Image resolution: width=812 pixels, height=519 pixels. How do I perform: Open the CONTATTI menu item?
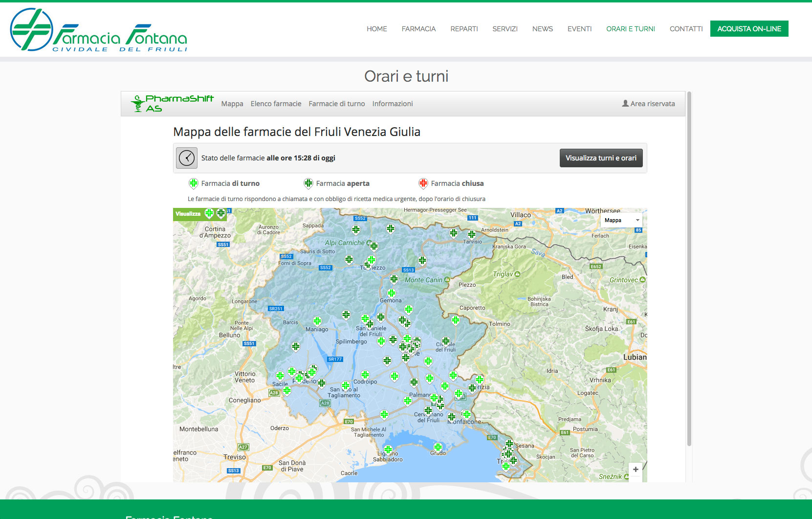pyautogui.click(x=686, y=29)
